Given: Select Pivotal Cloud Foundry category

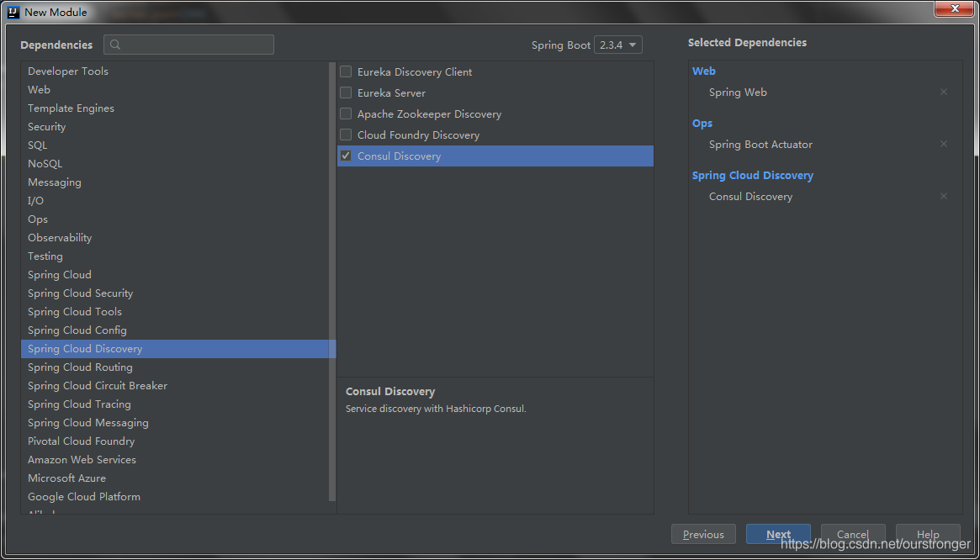Looking at the screenshot, I should point(175,441).
